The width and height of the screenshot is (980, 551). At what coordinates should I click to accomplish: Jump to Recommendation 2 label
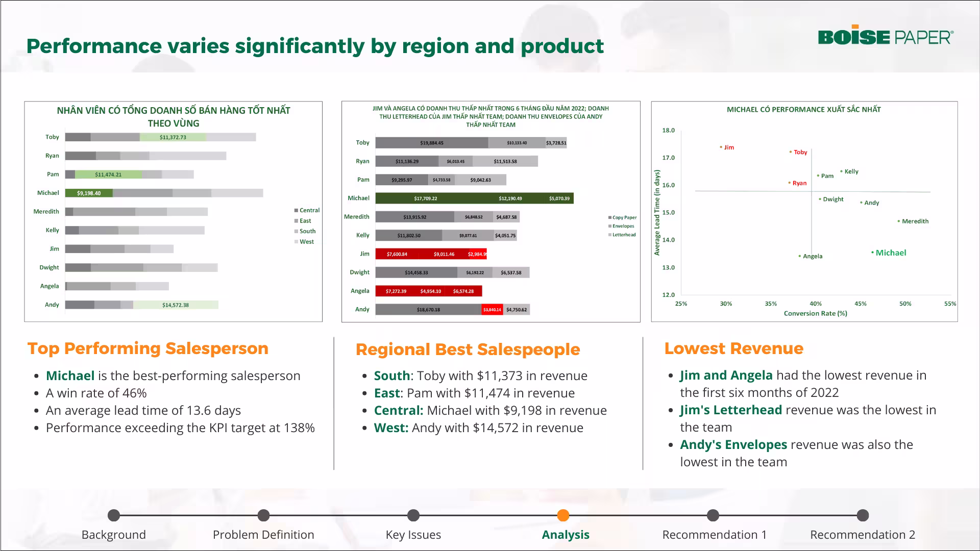pos(863,535)
